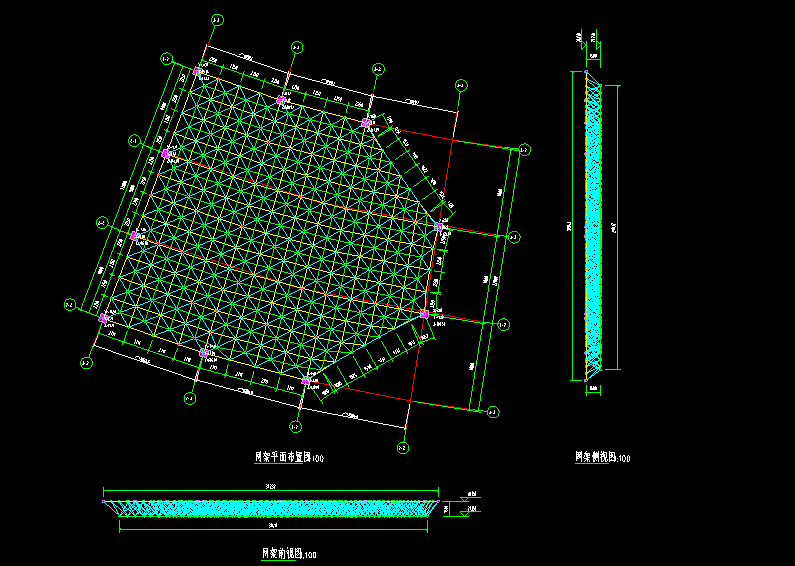Select the 网架前视图 front view title
Viewport: 795px width, 566px height.
[289, 553]
